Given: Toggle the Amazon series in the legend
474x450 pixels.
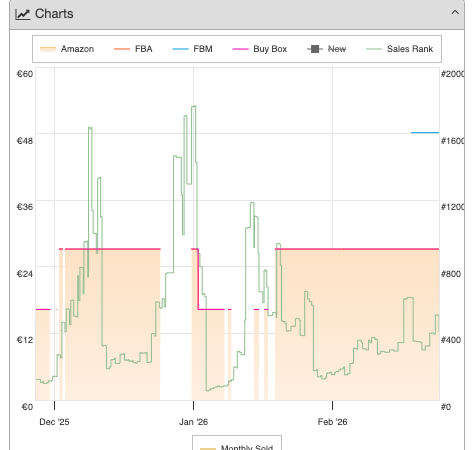Looking at the screenshot, I should 67,49.
